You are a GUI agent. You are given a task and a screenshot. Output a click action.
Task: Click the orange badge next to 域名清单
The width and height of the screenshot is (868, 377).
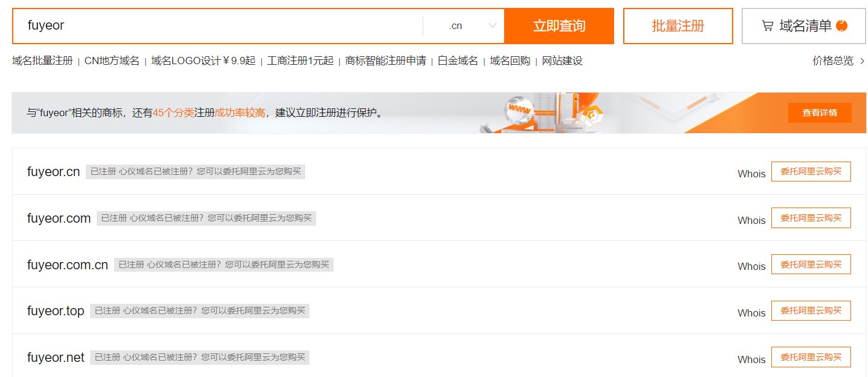click(841, 26)
